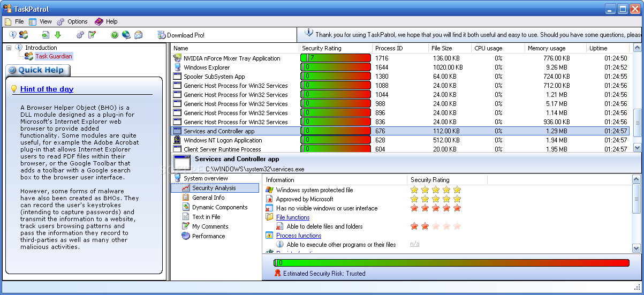Select Introduction in the left tree

pyautogui.click(x=41, y=48)
